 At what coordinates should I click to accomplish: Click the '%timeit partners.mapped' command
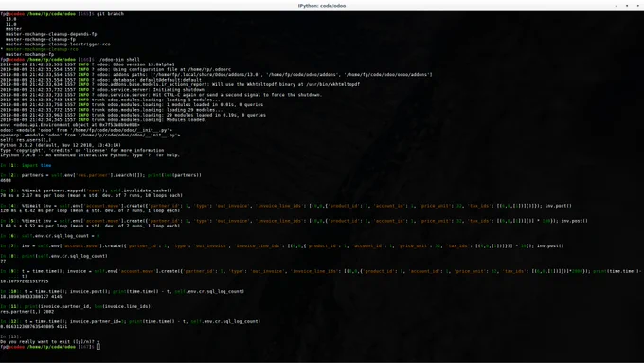(97, 191)
